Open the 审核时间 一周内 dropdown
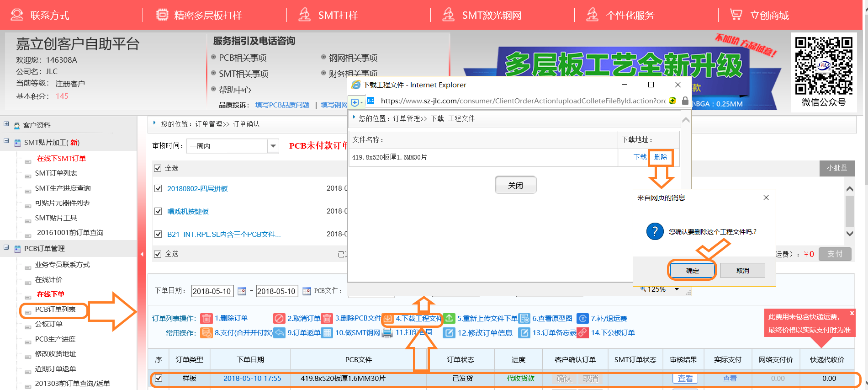The width and height of the screenshot is (868, 390). point(273,146)
